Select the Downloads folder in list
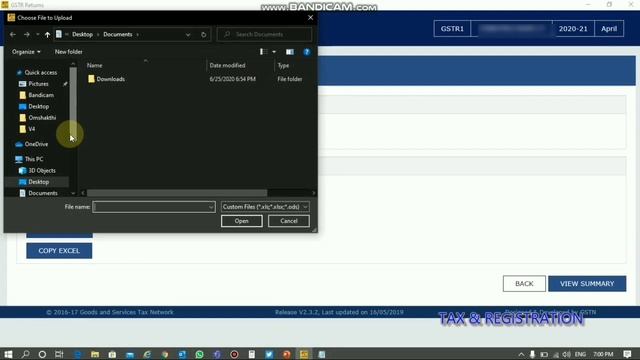The width and height of the screenshot is (640, 360). tap(111, 79)
